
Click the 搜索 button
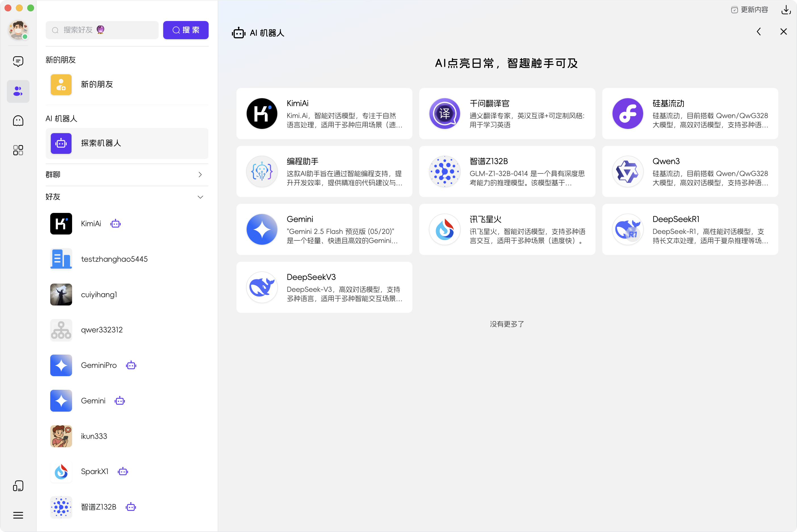click(x=186, y=30)
